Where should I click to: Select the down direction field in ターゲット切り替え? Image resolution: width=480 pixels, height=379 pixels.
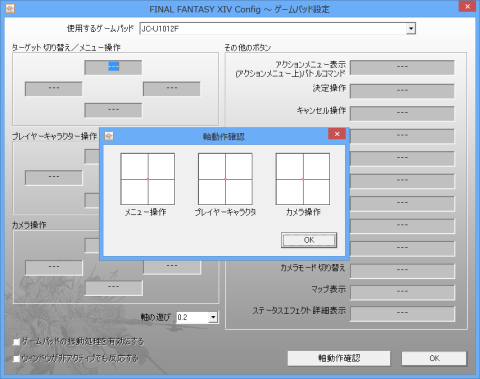point(113,110)
